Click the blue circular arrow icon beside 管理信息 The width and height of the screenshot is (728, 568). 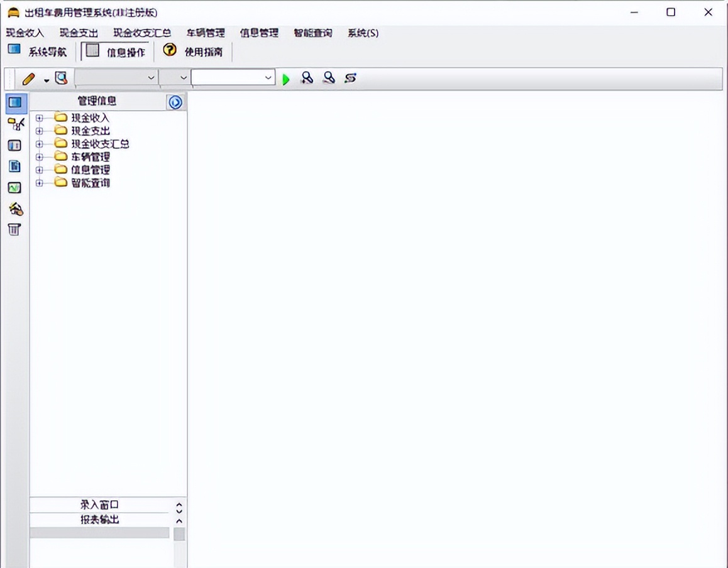(175, 102)
